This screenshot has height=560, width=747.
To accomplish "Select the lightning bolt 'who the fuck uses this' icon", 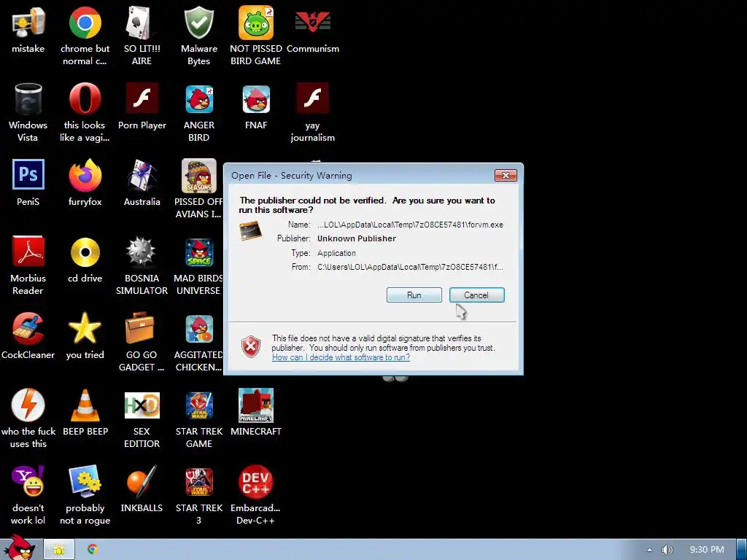I will pos(28,405).
